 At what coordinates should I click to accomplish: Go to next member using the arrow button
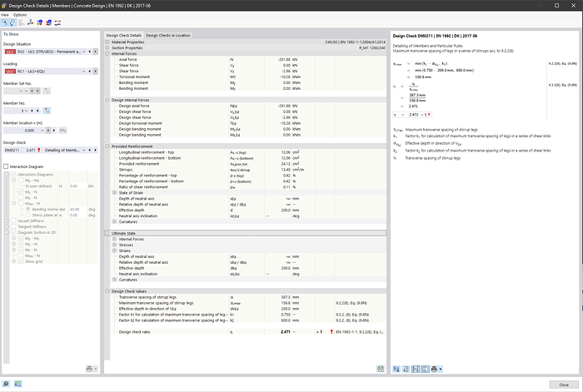coord(37,110)
